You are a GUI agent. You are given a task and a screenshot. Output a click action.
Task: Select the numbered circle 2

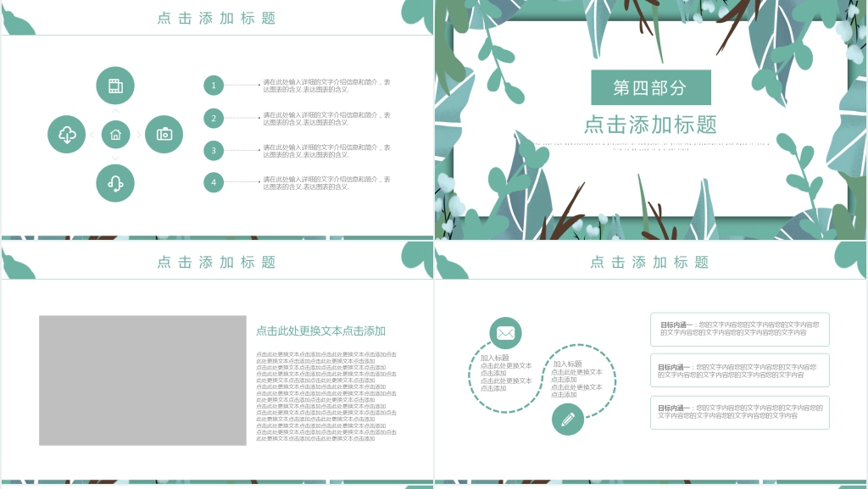(214, 118)
